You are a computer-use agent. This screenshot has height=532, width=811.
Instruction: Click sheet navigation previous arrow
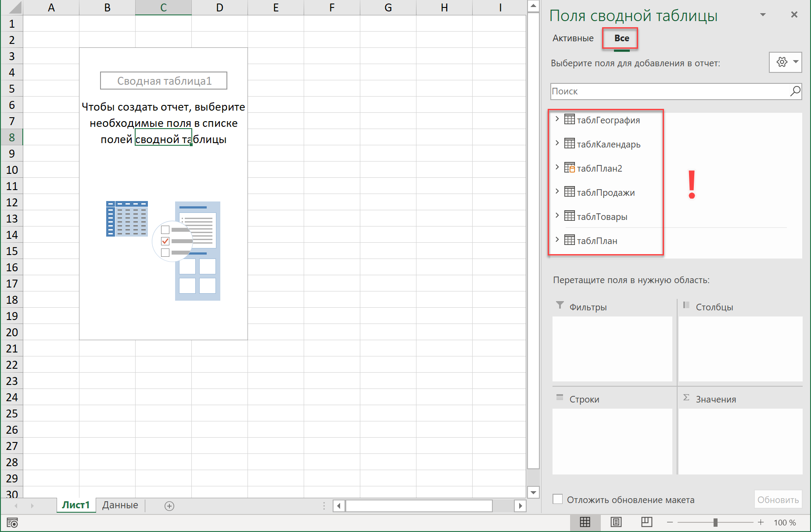click(16, 506)
